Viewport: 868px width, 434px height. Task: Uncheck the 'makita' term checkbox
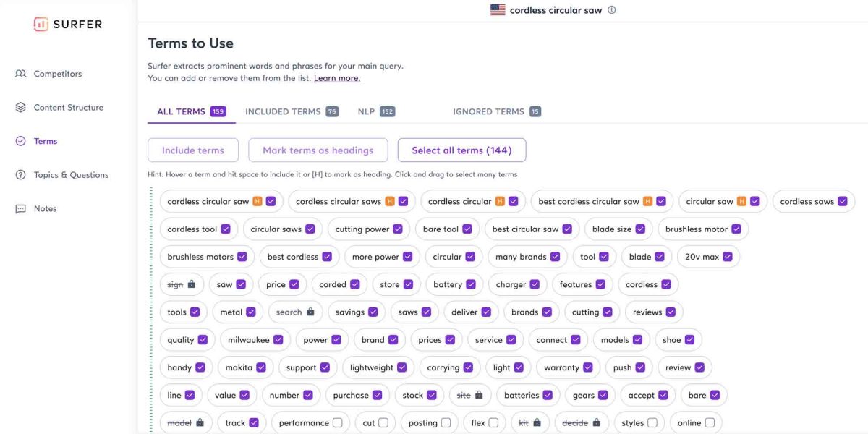click(262, 367)
